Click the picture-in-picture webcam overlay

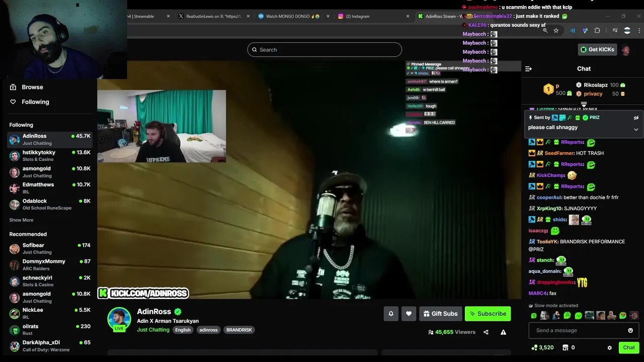[162, 126]
